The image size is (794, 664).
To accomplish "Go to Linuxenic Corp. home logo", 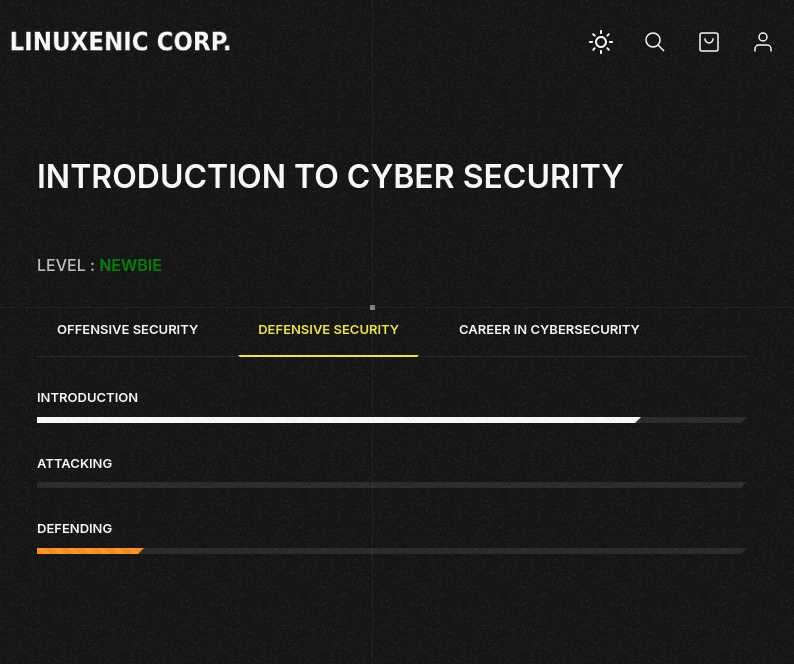I will pyautogui.click(x=121, y=42).
